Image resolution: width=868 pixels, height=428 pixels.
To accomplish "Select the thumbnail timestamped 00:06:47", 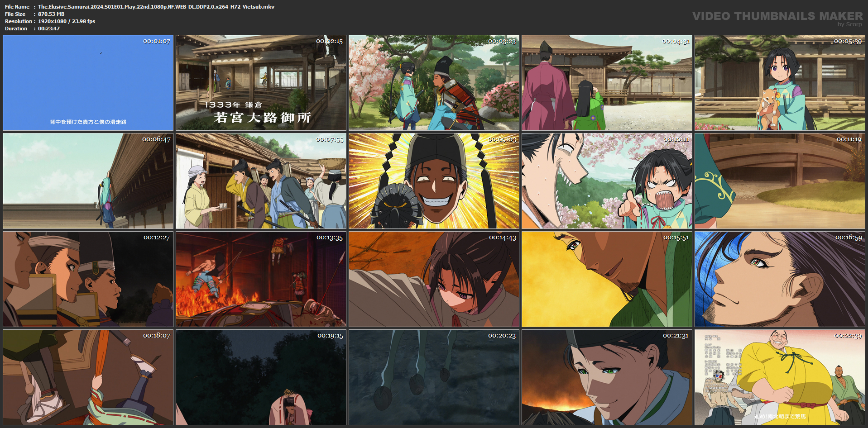I will (x=88, y=181).
